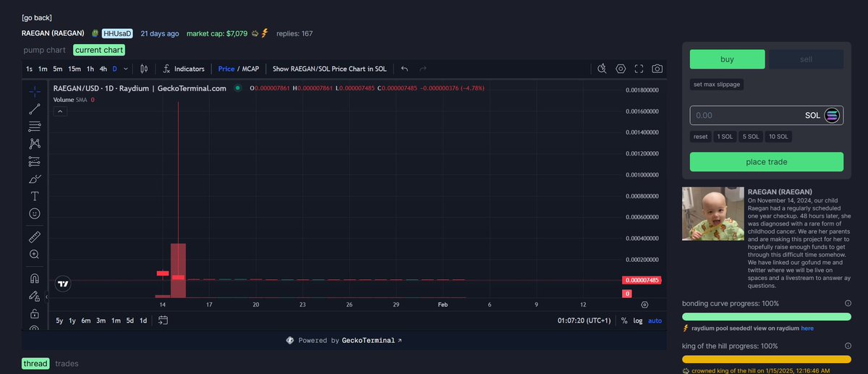
Task: Toggle log scale on price axis
Action: point(637,320)
